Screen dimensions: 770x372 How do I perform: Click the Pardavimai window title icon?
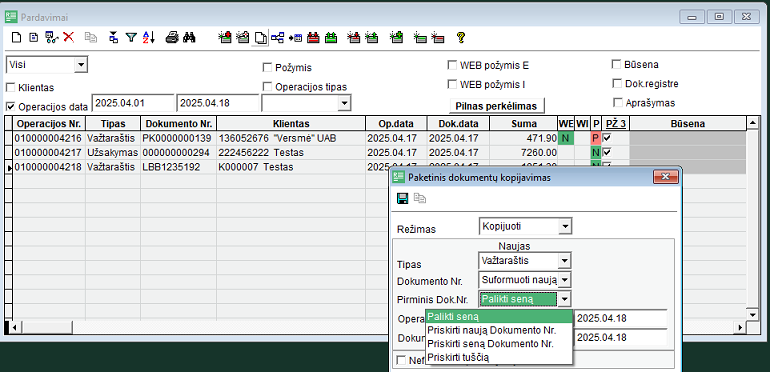coord(11,17)
